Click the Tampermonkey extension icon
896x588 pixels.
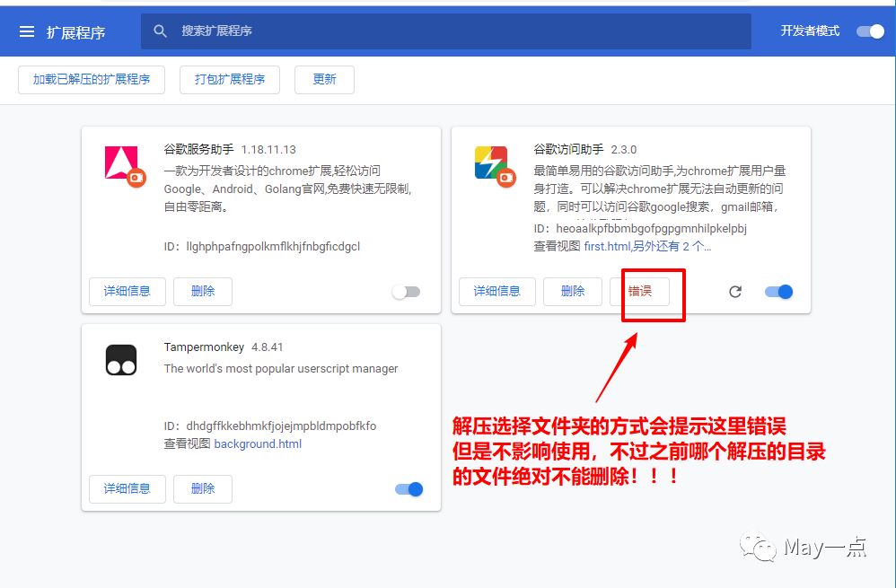(121, 360)
